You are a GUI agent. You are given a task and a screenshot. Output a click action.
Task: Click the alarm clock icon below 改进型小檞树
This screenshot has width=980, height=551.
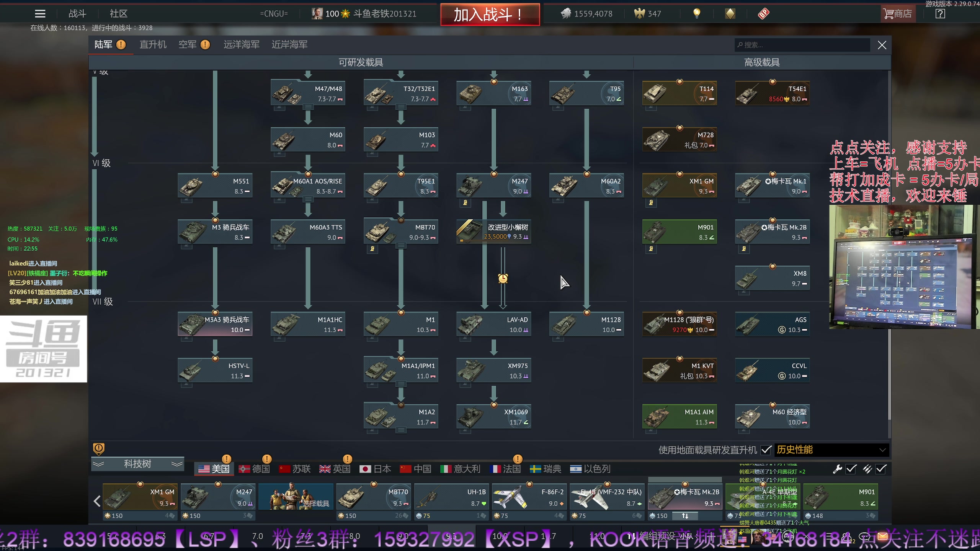pyautogui.click(x=503, y=279)
